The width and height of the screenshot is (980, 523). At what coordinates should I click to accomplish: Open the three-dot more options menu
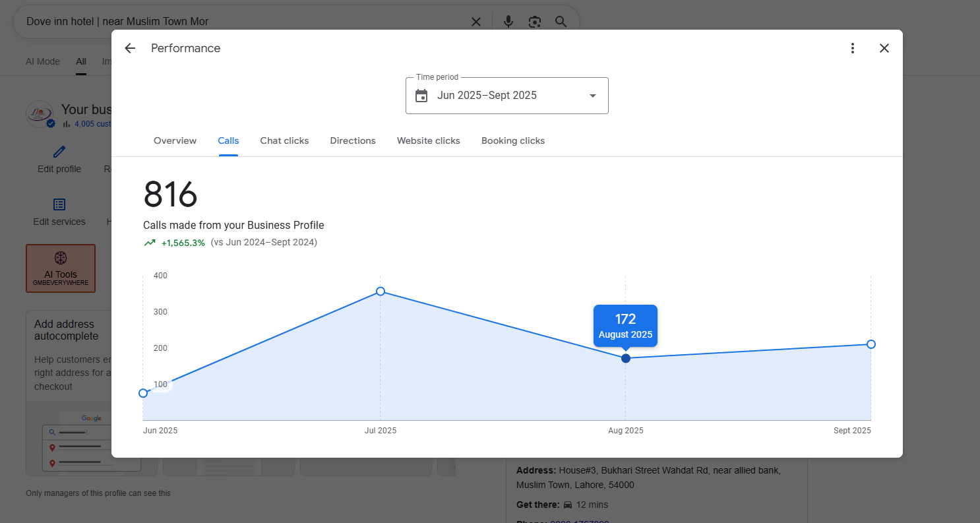[x=853, y=48]
